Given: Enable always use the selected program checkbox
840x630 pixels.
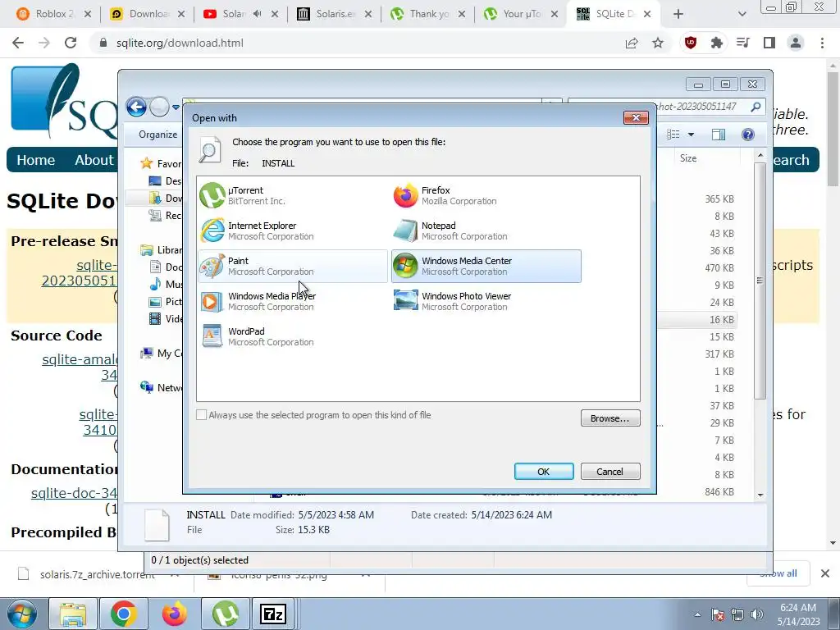Looking at the screenshot, I should pos(202,415).
